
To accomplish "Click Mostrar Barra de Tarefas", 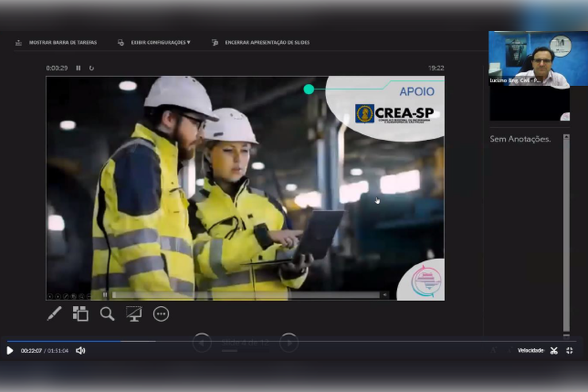I will (x=56, y=43).
